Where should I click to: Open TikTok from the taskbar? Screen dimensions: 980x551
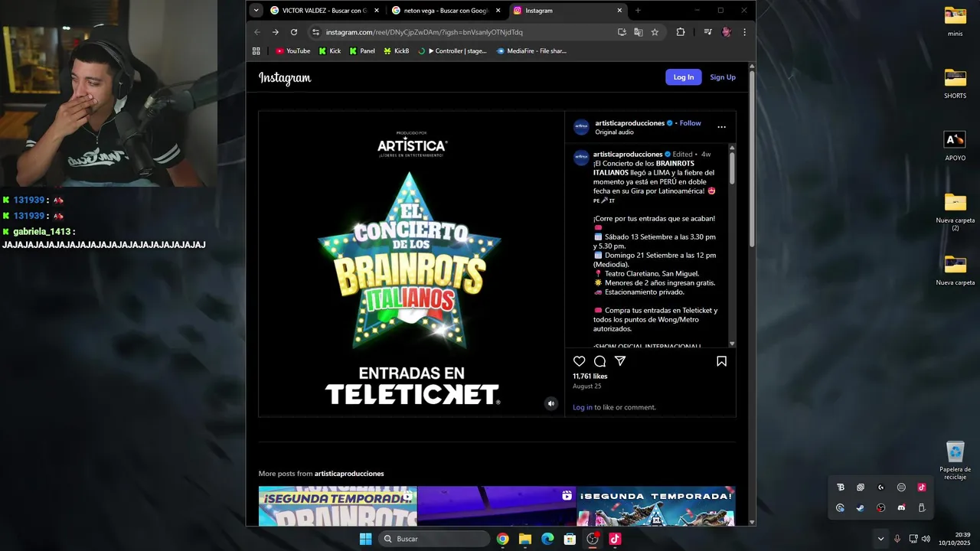pos(615,539)
